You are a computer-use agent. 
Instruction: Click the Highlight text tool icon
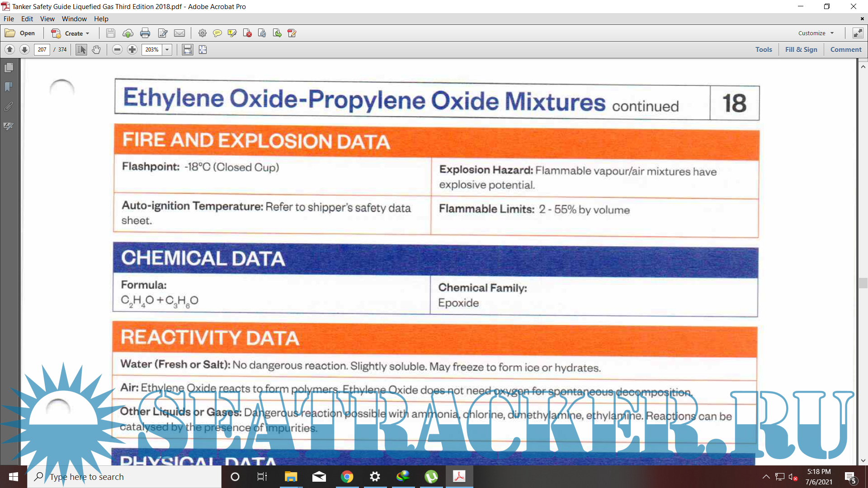[232, 33]
